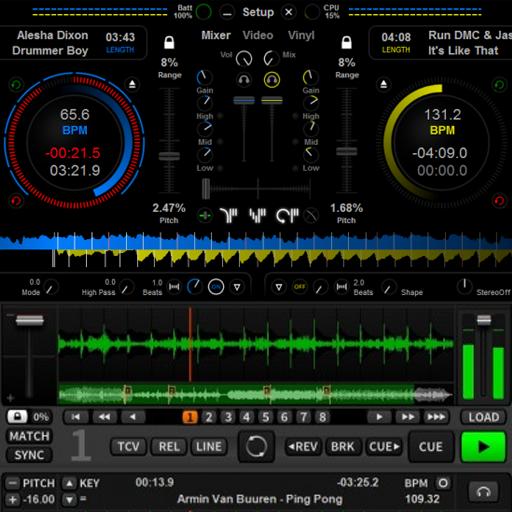
Task: Select the third crossfader curve icon
Action: [287, 216]
